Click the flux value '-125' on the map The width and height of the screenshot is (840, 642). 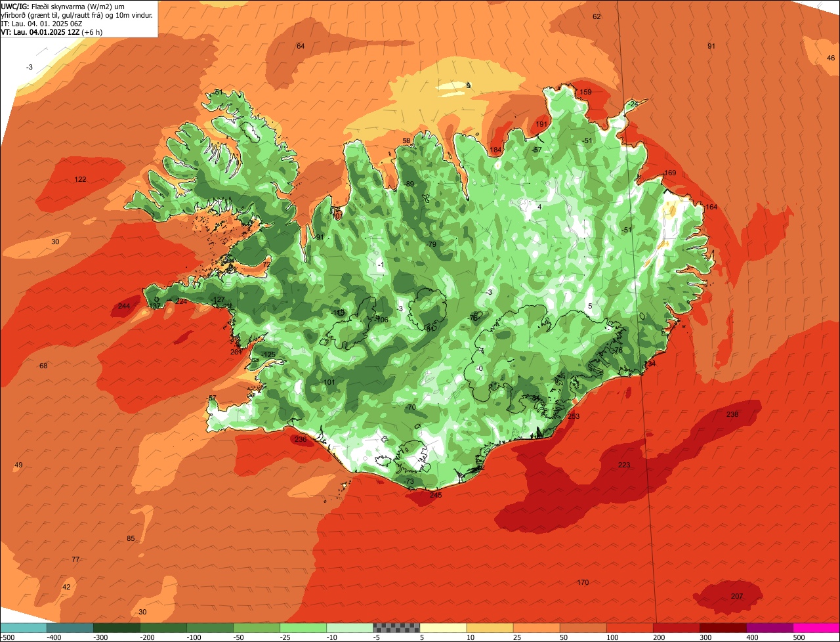(268, 354)
